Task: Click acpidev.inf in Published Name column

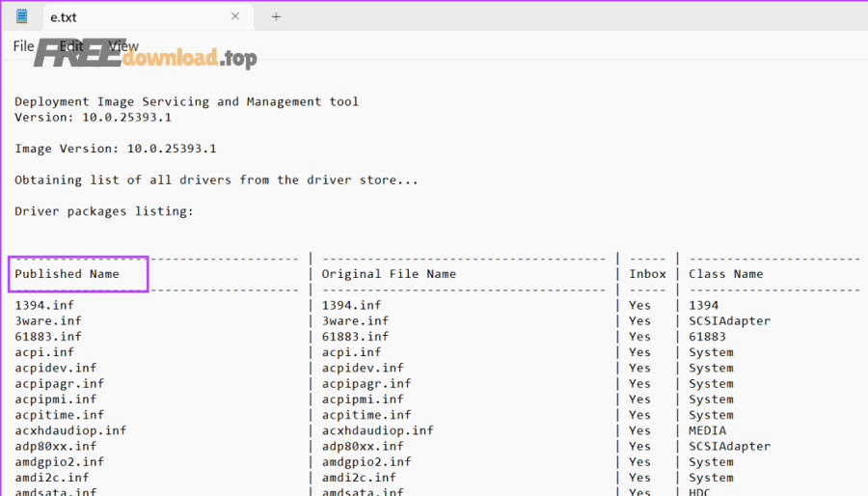Action: coord(55,368)
